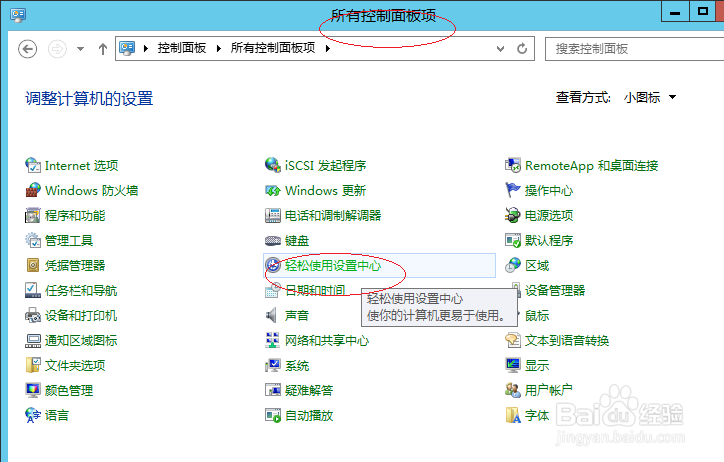The height and width of the screenshot is (462, 724).
Task: Click the Windows 更新 icon
Action: pyautogui.click(x=273, y=190)
